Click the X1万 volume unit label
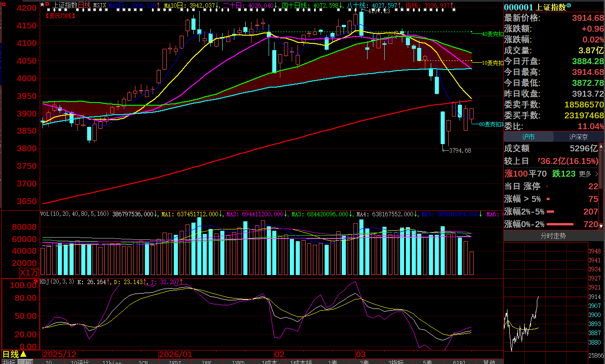This screenshot has height=364, width=605. tap(29, 272)
